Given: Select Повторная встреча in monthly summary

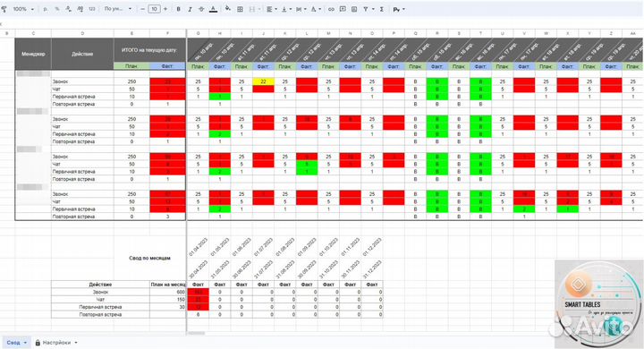Looking at the screenshot, I should (100, 314).
